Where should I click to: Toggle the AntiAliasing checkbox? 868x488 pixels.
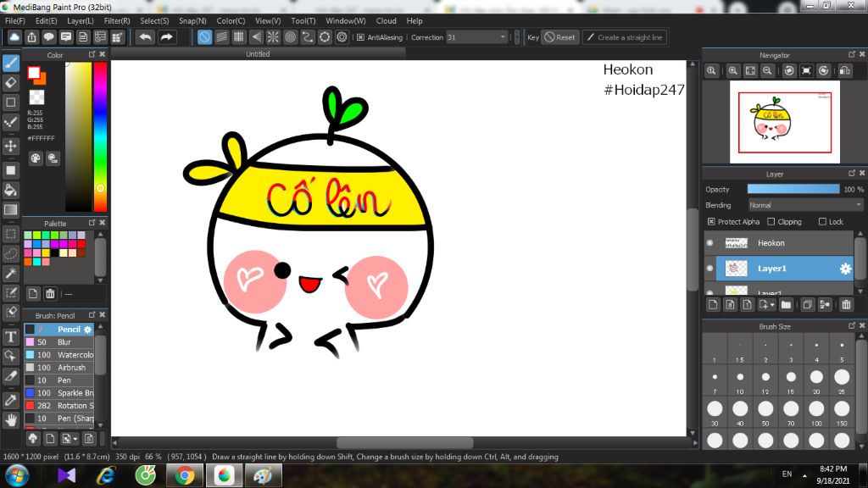(x=361, y=37)
